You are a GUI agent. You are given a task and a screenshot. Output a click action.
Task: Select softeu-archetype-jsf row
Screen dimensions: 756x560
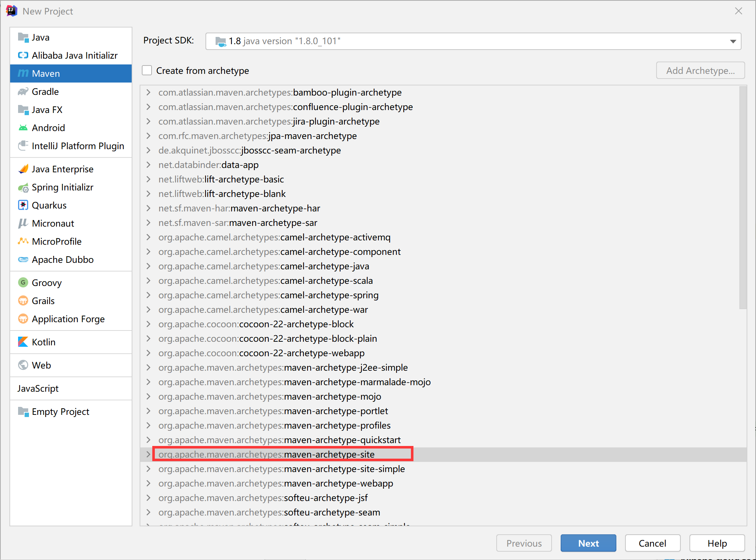pos(443,498)
